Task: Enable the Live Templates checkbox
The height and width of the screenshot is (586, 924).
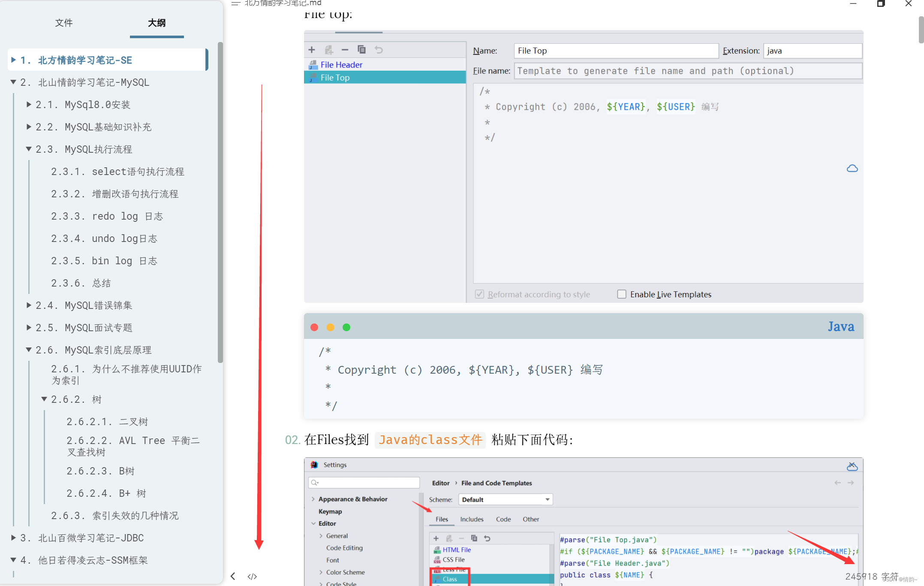Action: point(621,294)
